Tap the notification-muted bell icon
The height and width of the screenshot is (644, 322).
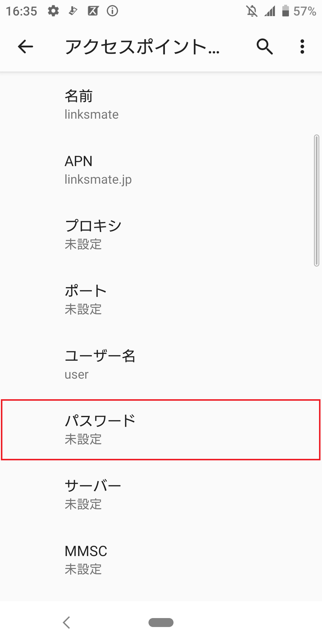(x=252, y=11)
